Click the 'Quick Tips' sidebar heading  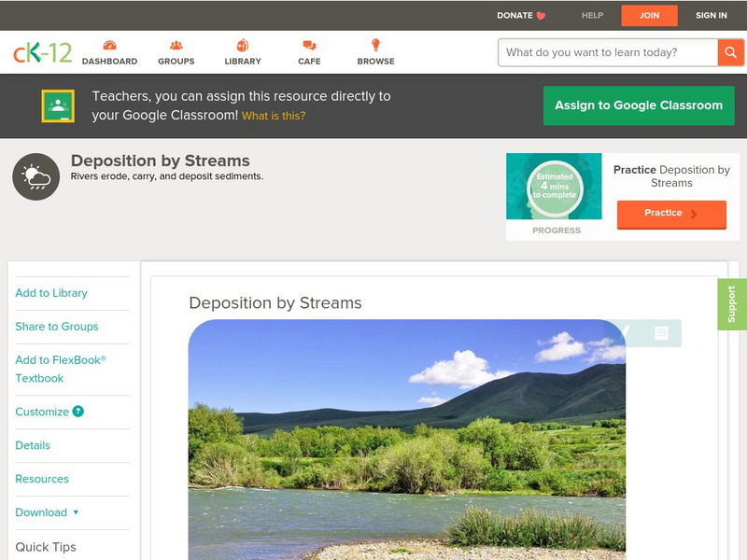click(46, 547)
